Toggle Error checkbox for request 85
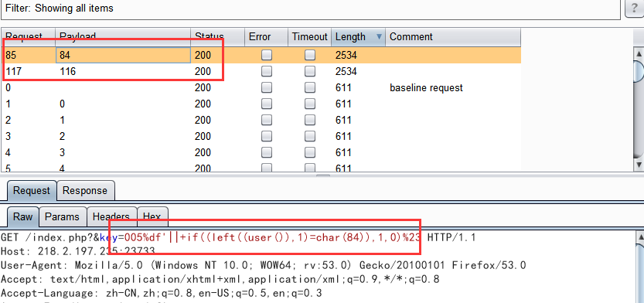 (x=267, y=55)
